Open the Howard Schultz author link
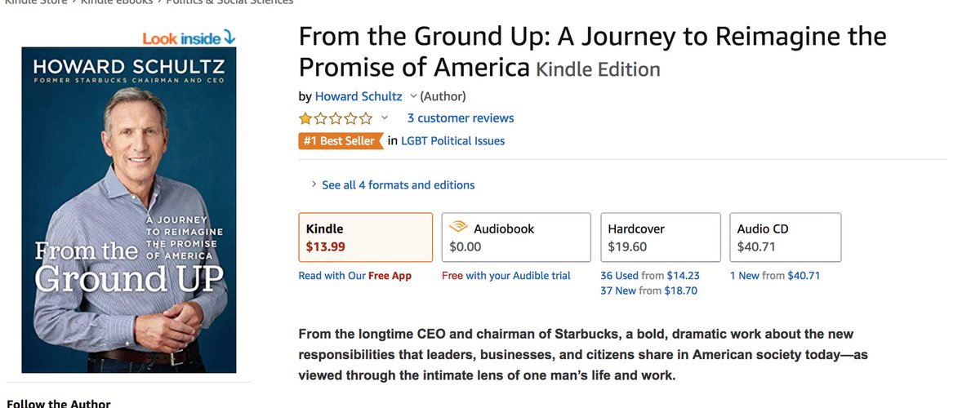 click(x=359, y=96)
